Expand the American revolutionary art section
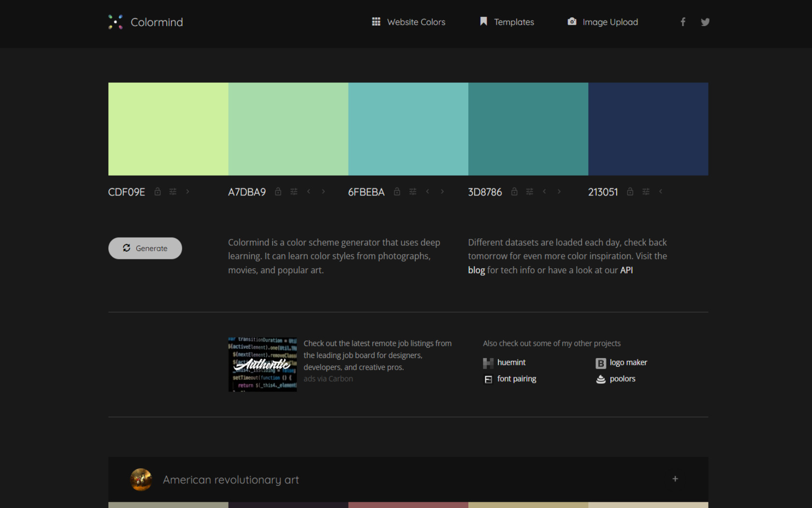812x508 pixels. click(x=675, y=479)
